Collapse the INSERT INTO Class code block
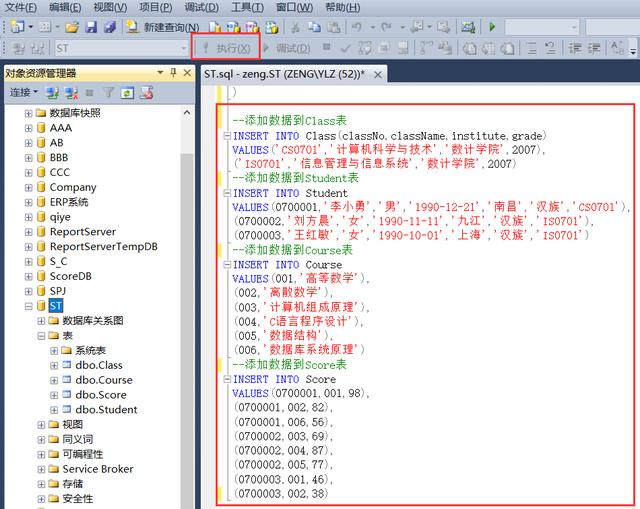640x509 pixels. point(227,136)
